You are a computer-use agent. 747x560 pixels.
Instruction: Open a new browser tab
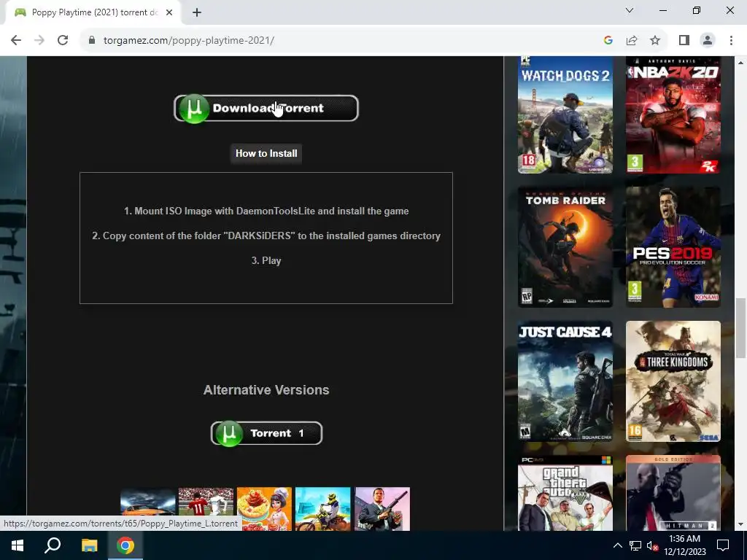197,13
